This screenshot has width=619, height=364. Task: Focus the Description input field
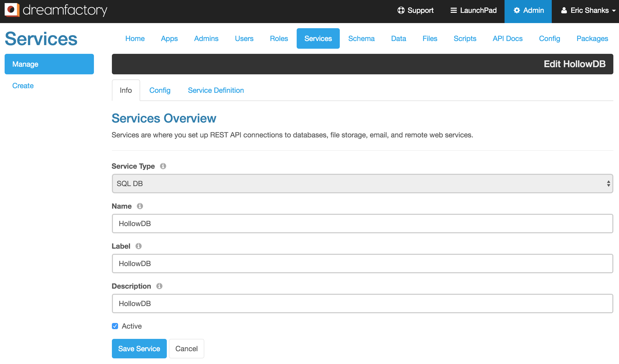coord(362,304)
